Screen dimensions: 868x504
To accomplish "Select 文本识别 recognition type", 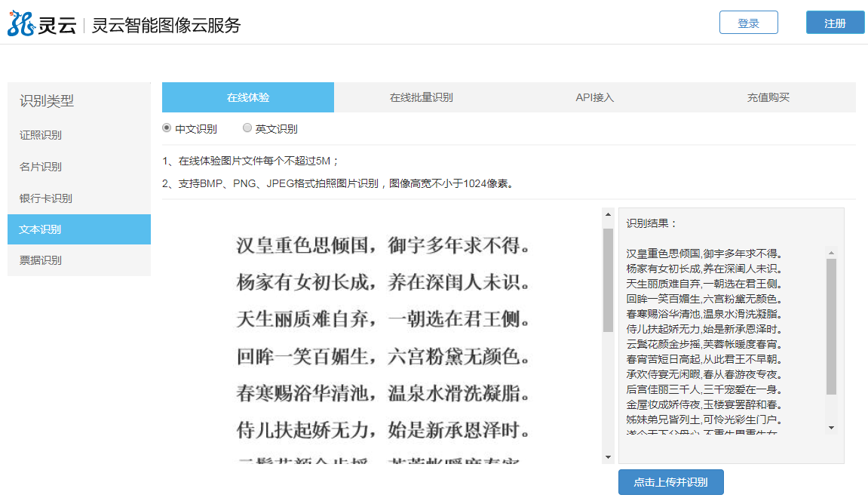I will pyautogui.click(x=41, y=229).
